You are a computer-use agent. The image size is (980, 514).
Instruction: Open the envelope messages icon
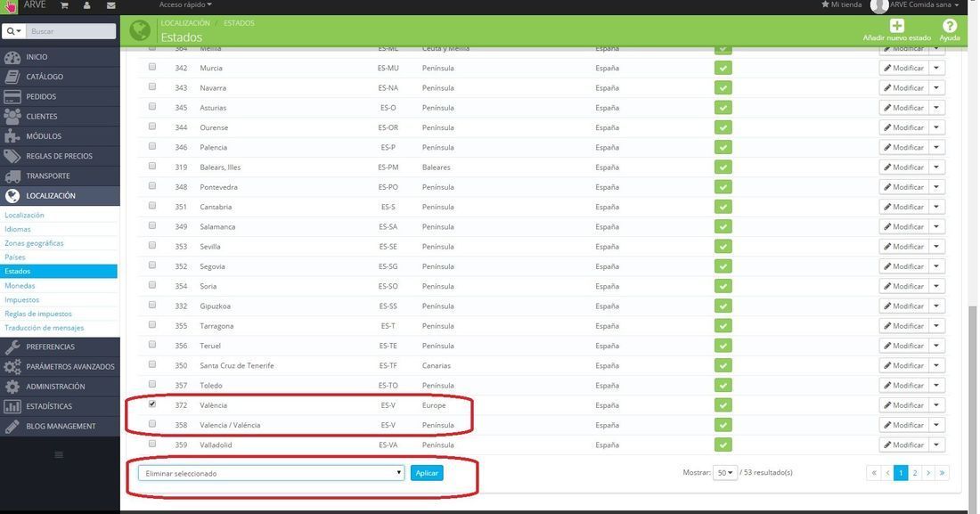point(110,5)
